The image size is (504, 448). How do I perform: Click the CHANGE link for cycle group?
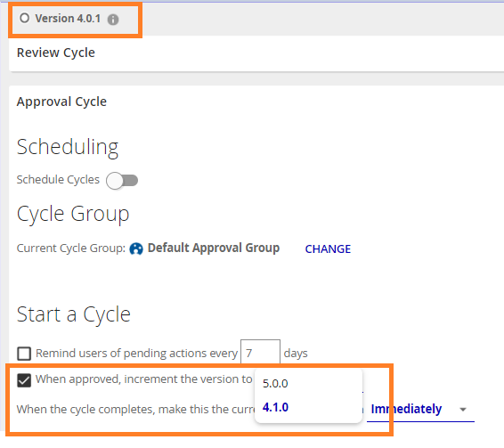pos(328,248)
